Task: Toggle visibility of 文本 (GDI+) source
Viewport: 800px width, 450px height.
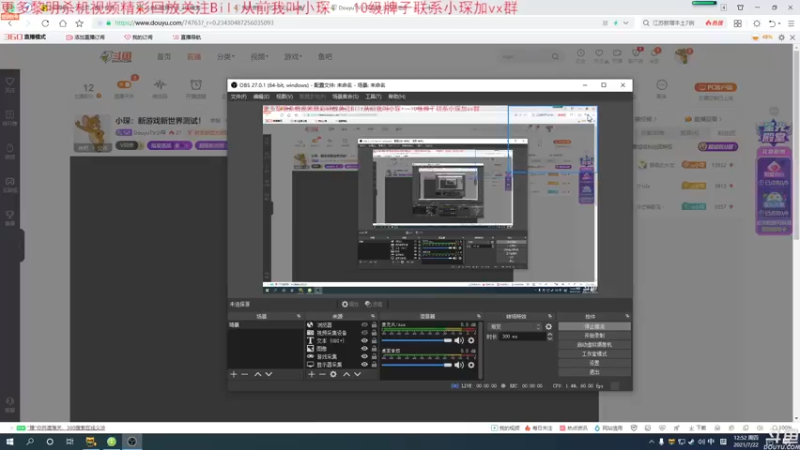Action: point(364,340)
